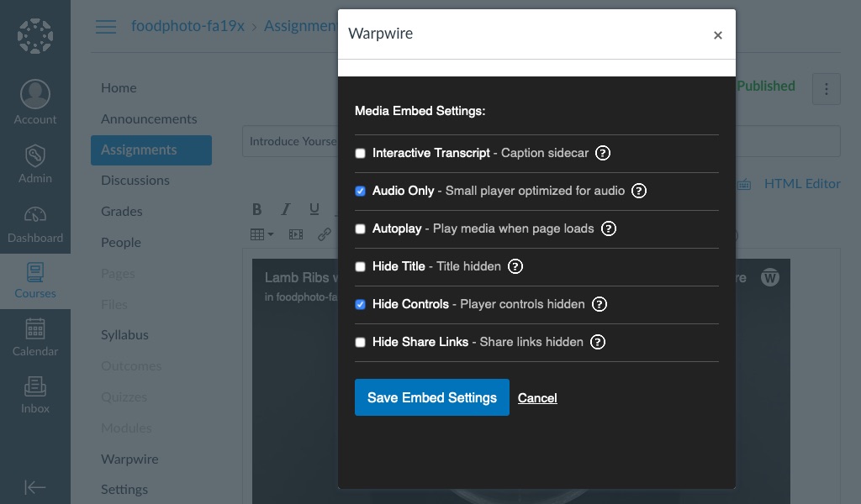Check the Hide Share Links checkbox
The height and width of the screenshot is (504, 861).
360,342
